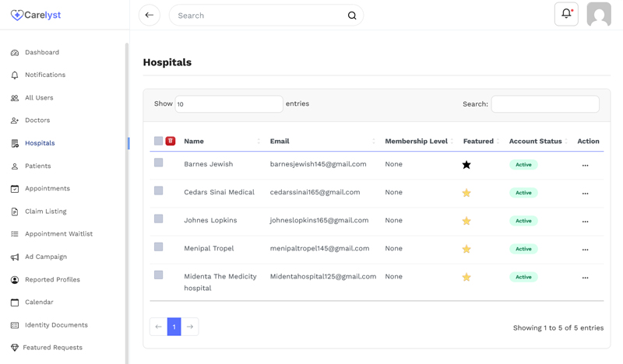Screen dimensions: 623x364
Task: Click the Featured Requests diamond icon
Action: click(x=15, y=348)
